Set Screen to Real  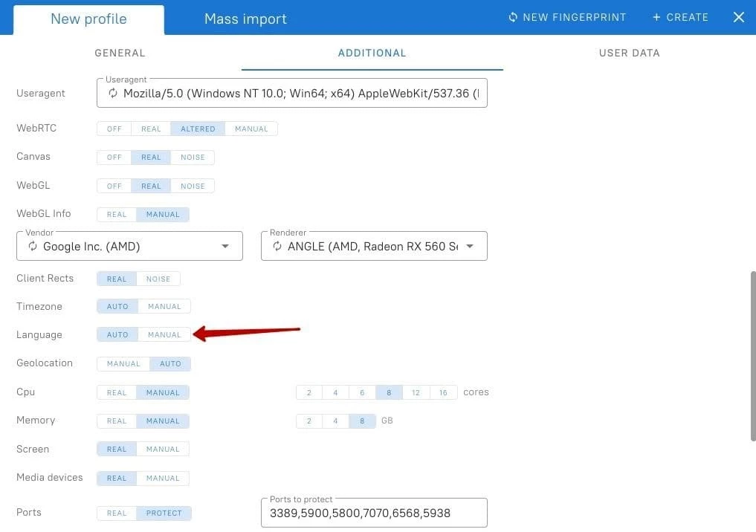[x=117, y=449]
